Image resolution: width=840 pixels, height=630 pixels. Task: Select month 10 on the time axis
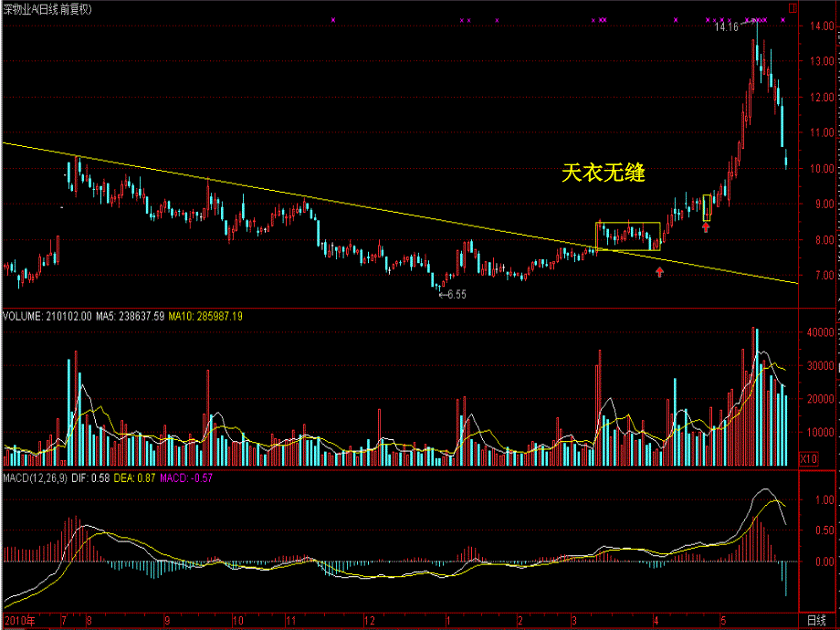pyautogui.click(x=238, y=622)
